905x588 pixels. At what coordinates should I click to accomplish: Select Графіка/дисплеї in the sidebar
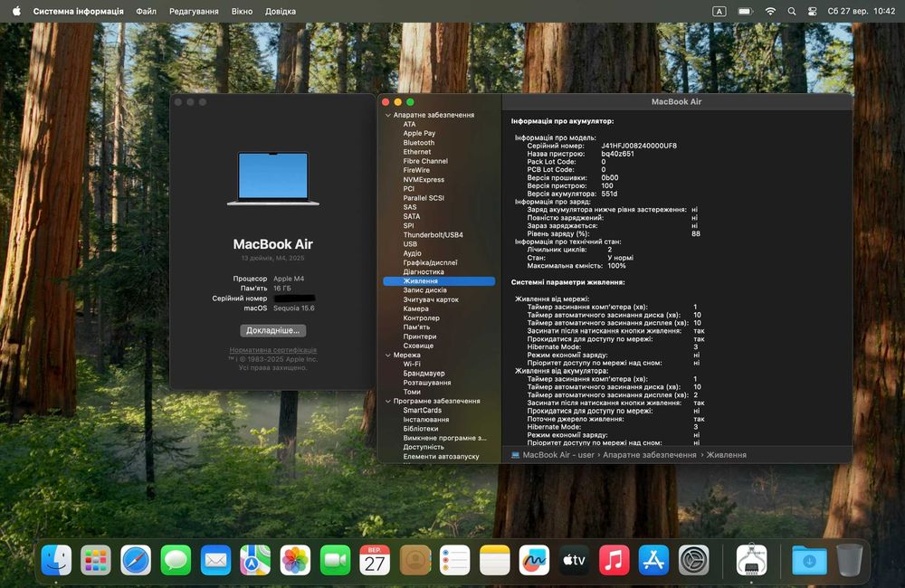(430, 262)
